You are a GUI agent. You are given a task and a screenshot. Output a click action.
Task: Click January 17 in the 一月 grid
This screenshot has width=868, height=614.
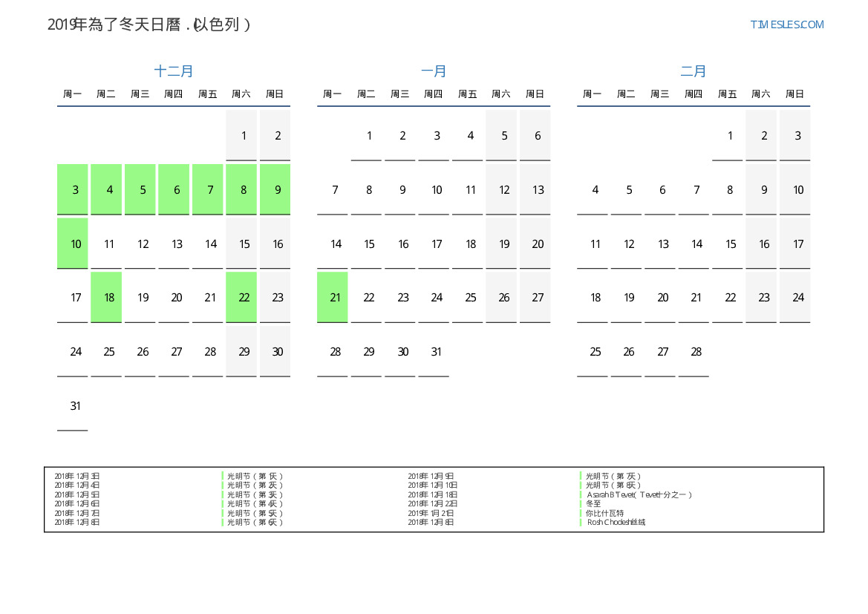pos(434,244)
